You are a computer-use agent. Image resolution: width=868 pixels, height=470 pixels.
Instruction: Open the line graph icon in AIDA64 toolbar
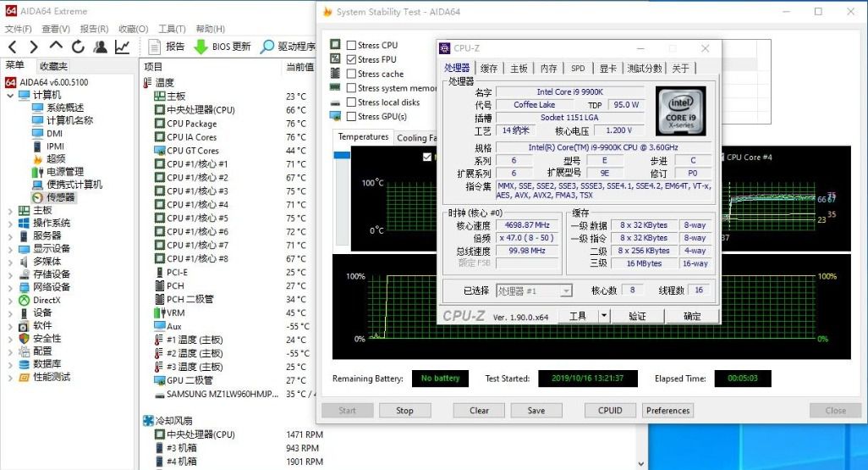(123, 47)
